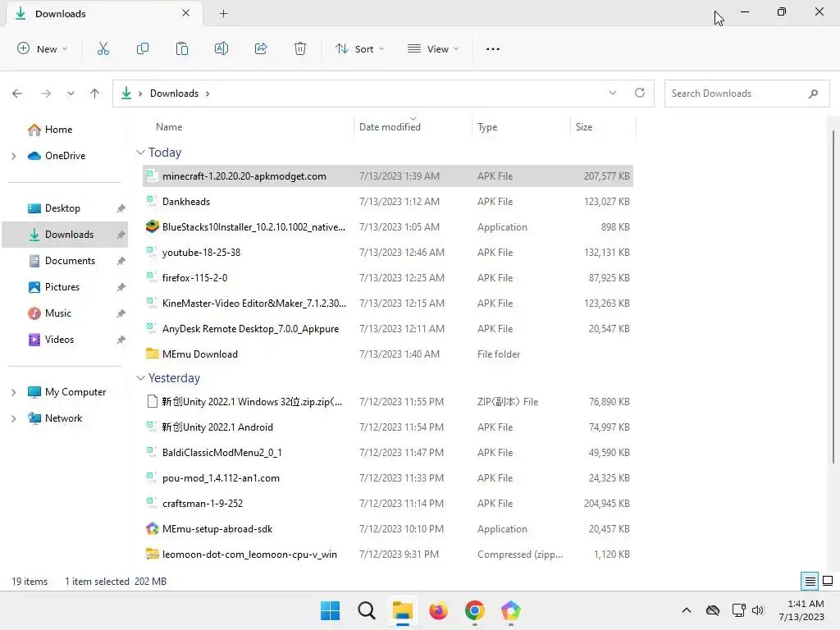
Task: Select Documents in navigation pane
Action: point(70,261)
